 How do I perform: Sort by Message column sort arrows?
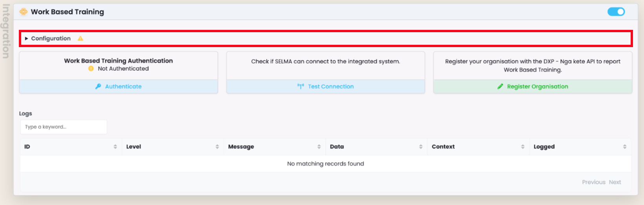(319, 146)
